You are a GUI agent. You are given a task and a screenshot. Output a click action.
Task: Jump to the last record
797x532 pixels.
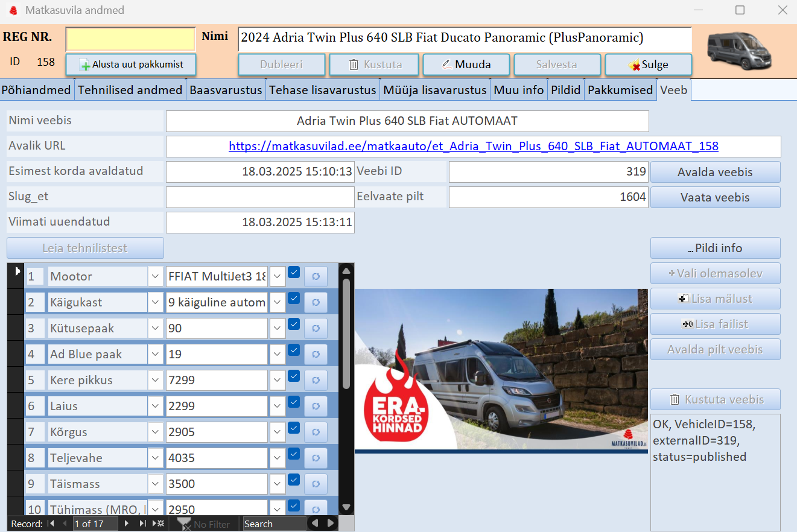[x=142, y=524]
